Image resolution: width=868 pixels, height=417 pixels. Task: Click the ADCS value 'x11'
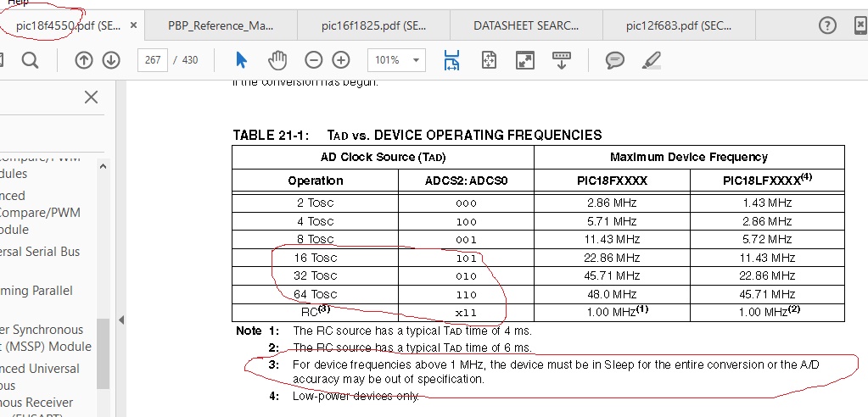[466, 313]
